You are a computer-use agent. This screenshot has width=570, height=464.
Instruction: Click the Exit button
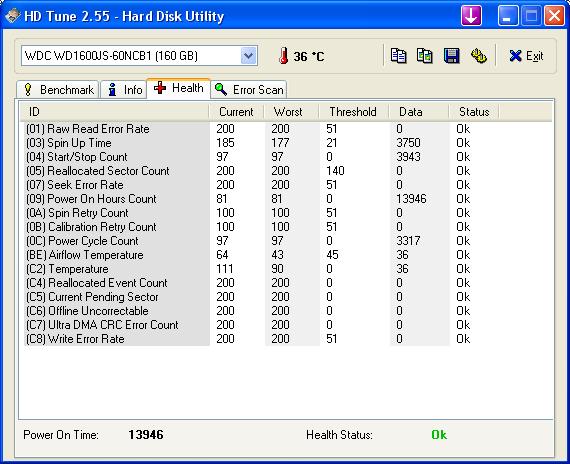(x=526, y=56)
